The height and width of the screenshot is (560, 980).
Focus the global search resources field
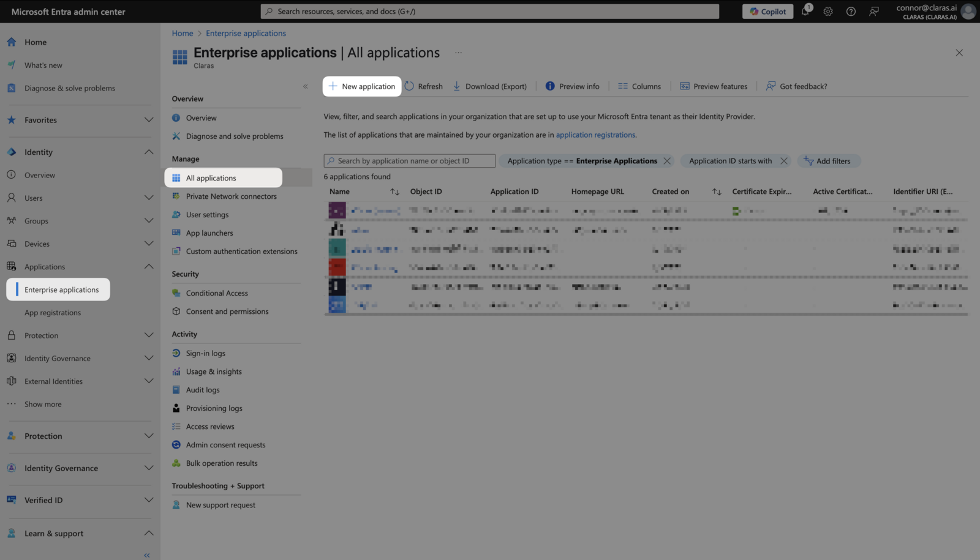point(490,11)
